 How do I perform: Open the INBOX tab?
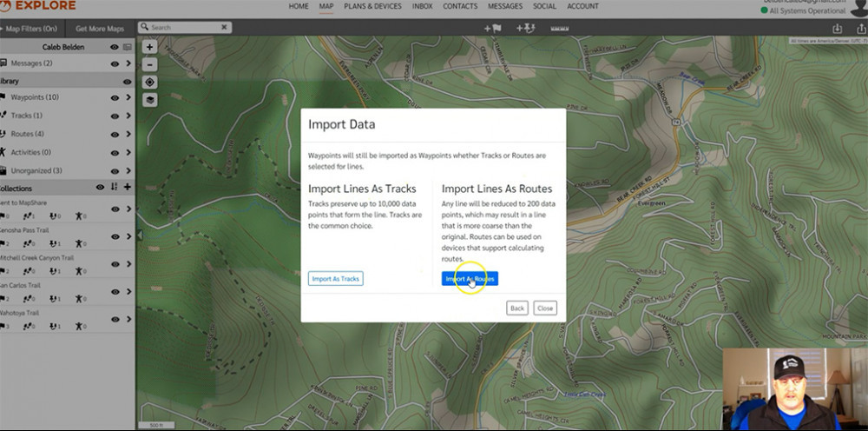[423, 6]
